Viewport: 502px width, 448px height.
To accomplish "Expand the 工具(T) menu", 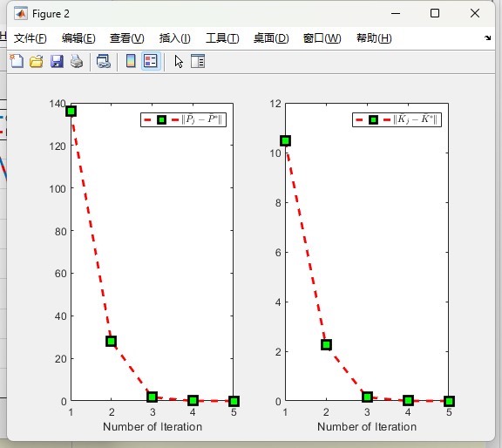I will tap(222, 38).
